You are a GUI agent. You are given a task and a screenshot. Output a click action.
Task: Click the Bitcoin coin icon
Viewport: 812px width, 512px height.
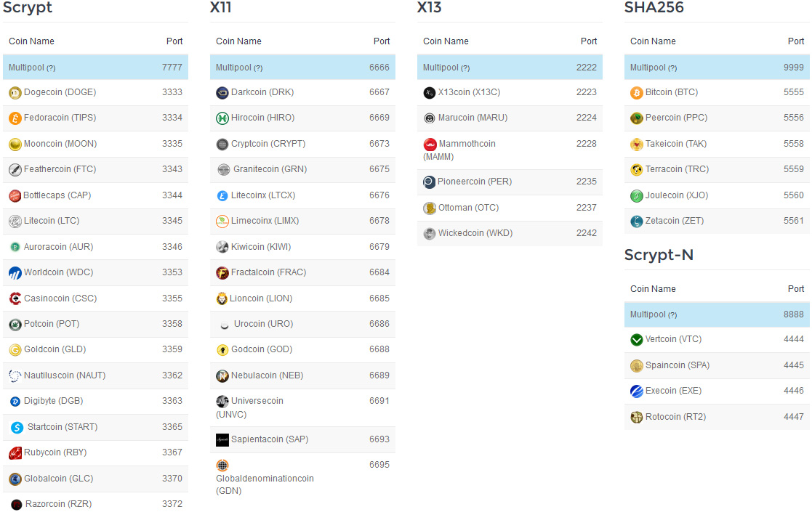[x=636, y=93]
